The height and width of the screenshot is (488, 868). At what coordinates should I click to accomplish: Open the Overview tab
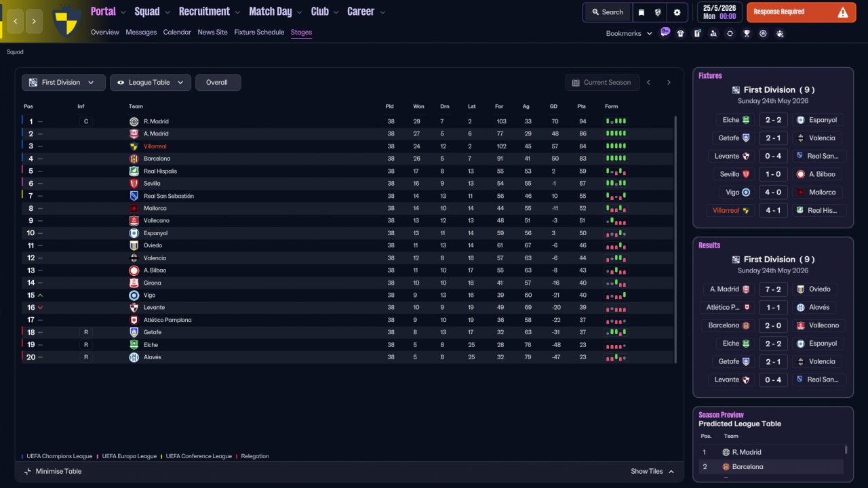pos(104,33)
